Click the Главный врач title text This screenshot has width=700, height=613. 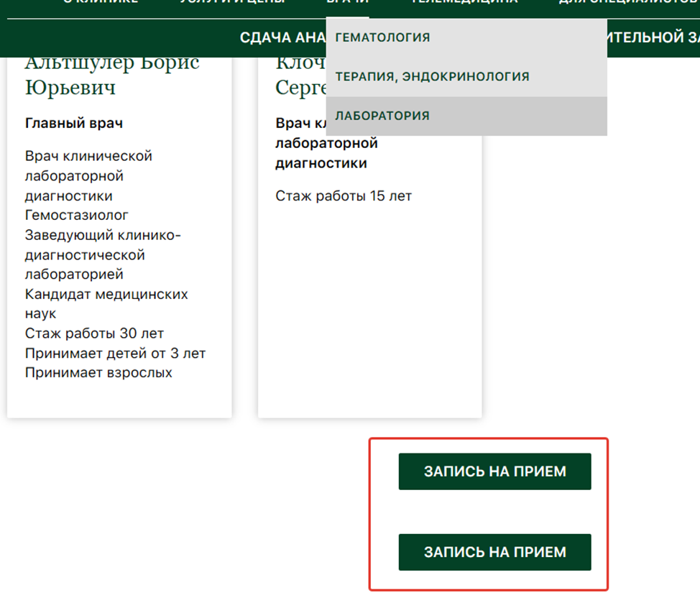73,124
